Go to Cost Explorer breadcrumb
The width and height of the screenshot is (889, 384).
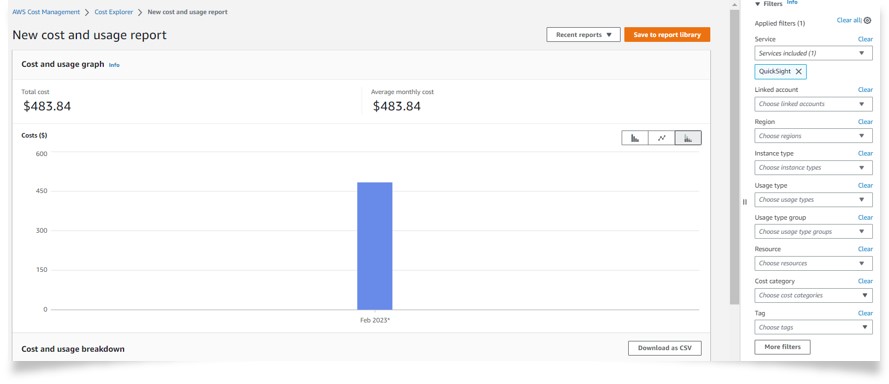(113, 12)
